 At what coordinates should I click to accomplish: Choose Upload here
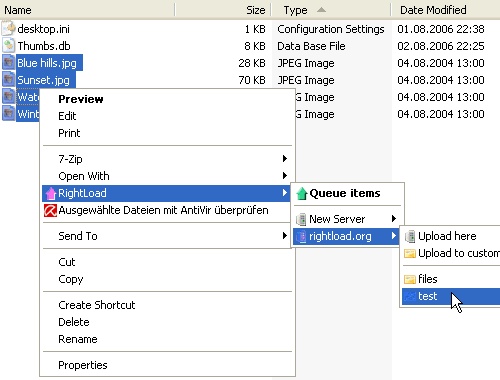pos(451,236)
